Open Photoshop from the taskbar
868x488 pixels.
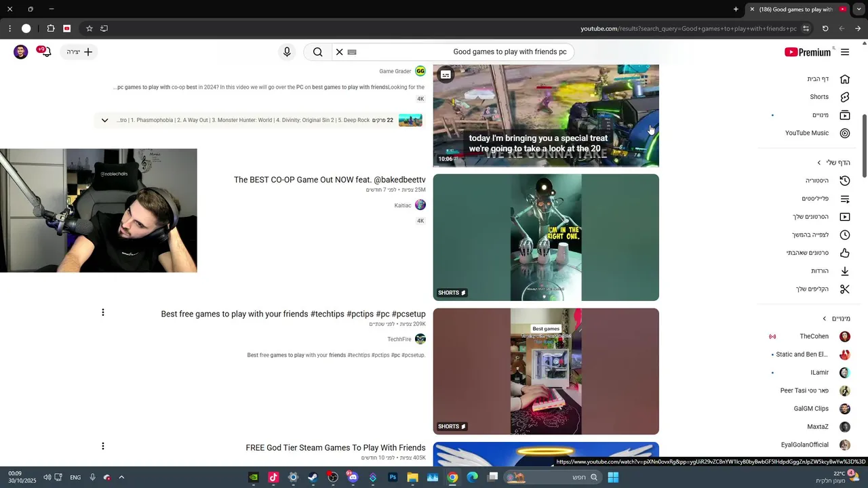pos(393,477)
